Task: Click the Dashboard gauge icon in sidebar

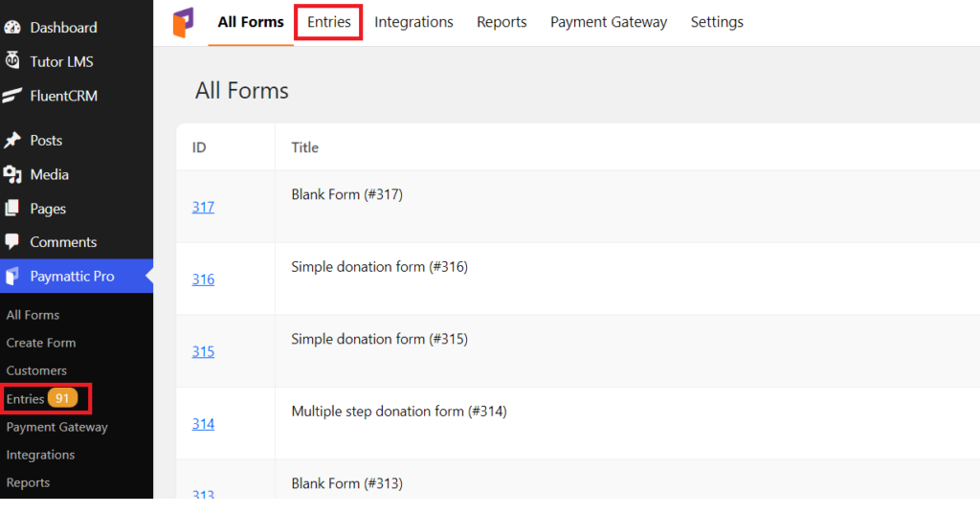Action: 12,27
